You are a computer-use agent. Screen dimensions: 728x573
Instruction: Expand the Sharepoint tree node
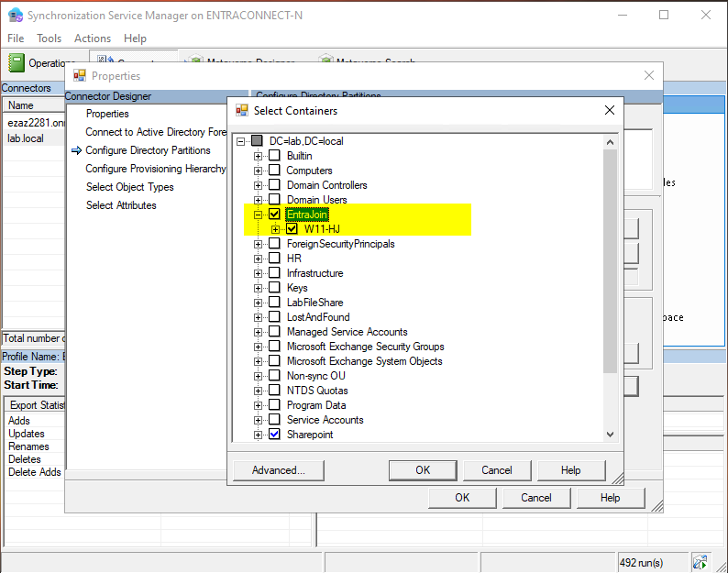pos(258,435)
